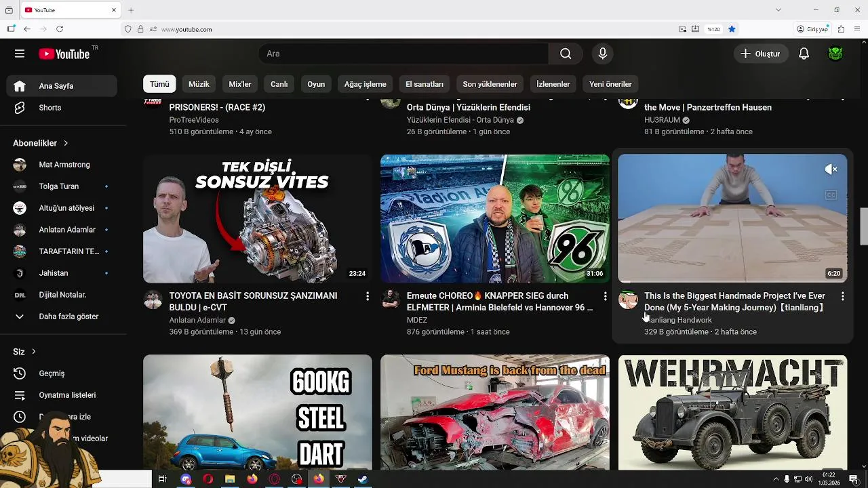Open Ana Sayfa in the sidebar
Screen dimensions: 868x488
click(x=62, y=86)
